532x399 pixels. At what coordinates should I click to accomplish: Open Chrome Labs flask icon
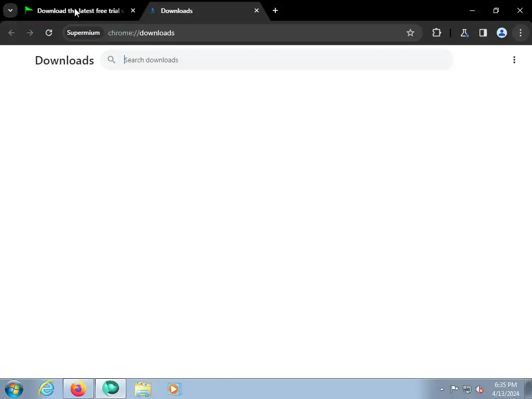point(464,33)
